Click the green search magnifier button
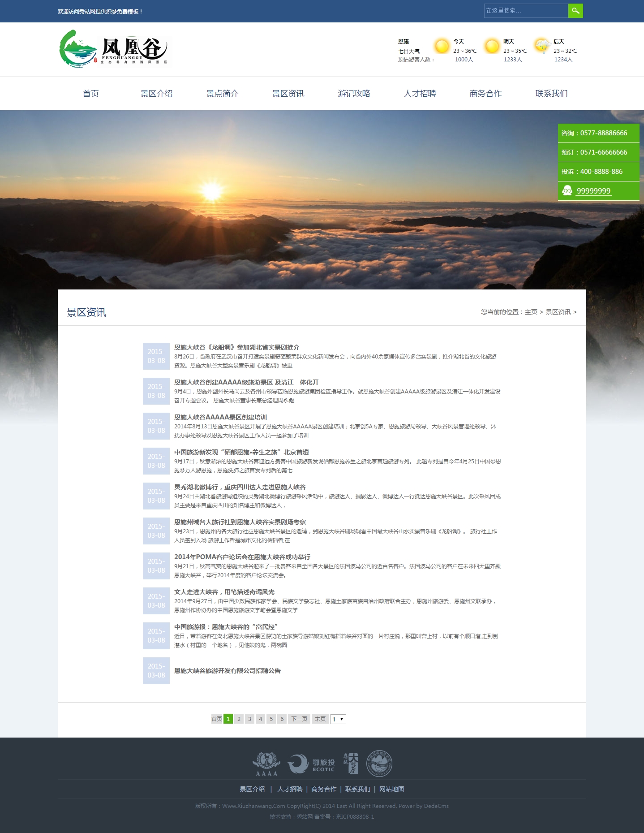The width and height of the screenshot is (644, 833). [x=575, y=11]
